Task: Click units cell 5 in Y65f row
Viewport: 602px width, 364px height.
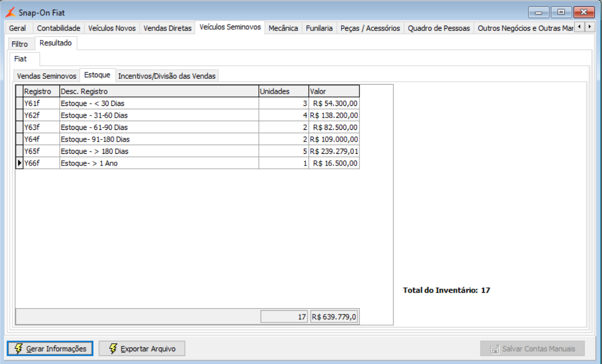Action: (284, 151)
